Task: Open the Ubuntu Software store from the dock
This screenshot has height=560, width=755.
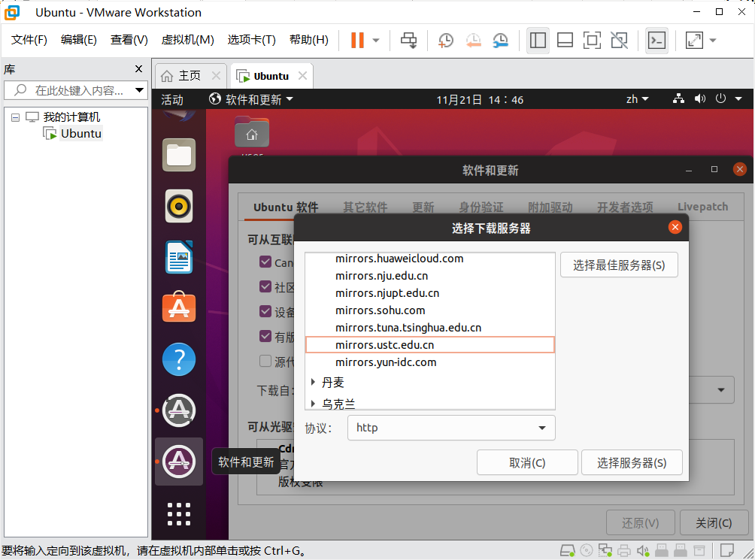Action: pos(178,307)
